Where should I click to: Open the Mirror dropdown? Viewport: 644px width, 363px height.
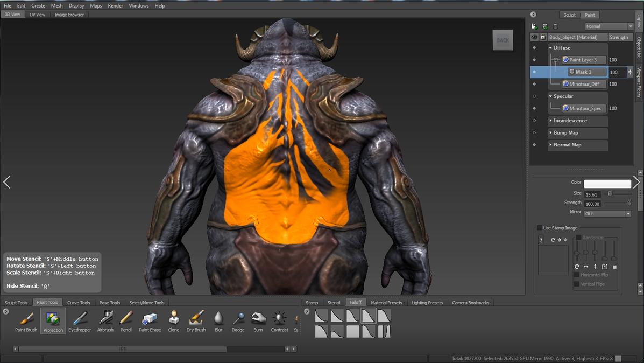click(607, 214)
